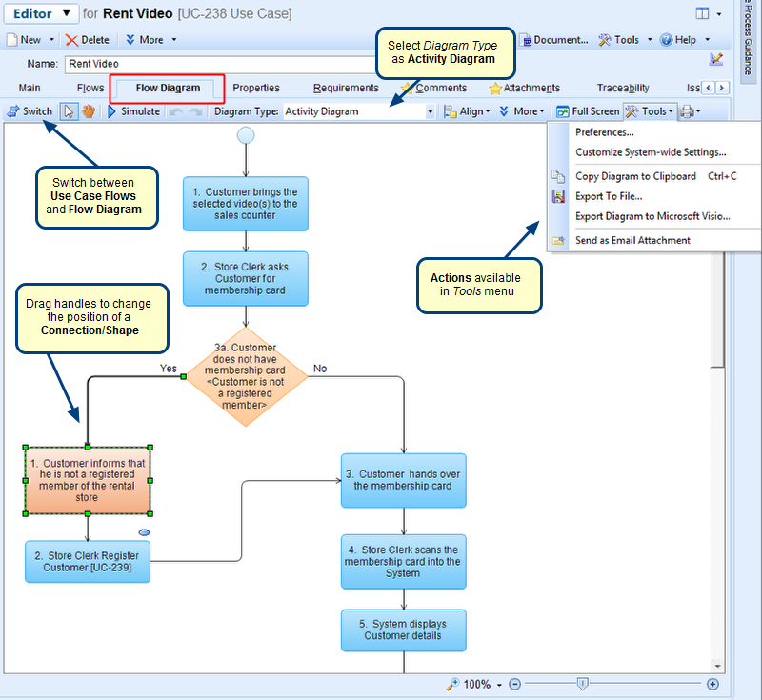Open the printer icon menu
This screenshot has height=700, width=762.
[690, 111]
